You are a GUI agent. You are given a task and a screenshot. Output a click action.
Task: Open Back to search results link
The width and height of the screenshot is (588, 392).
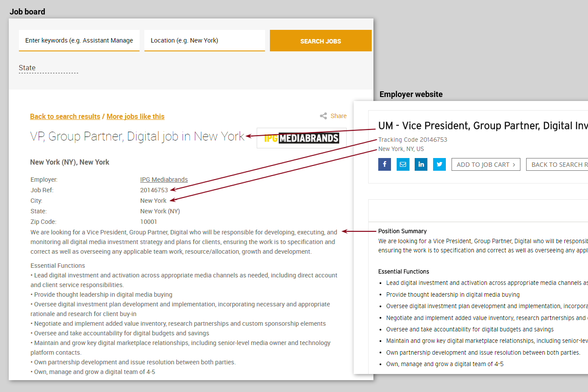(65, 116)
